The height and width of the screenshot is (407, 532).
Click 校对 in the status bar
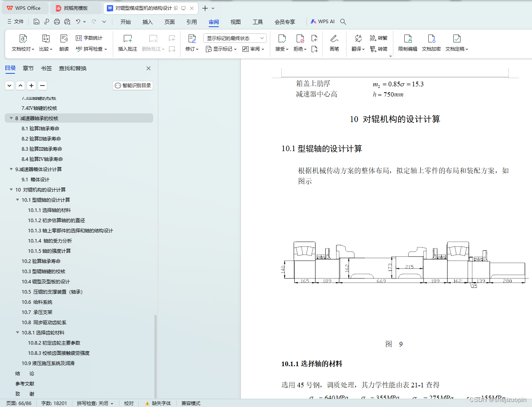tap(129, 403)
